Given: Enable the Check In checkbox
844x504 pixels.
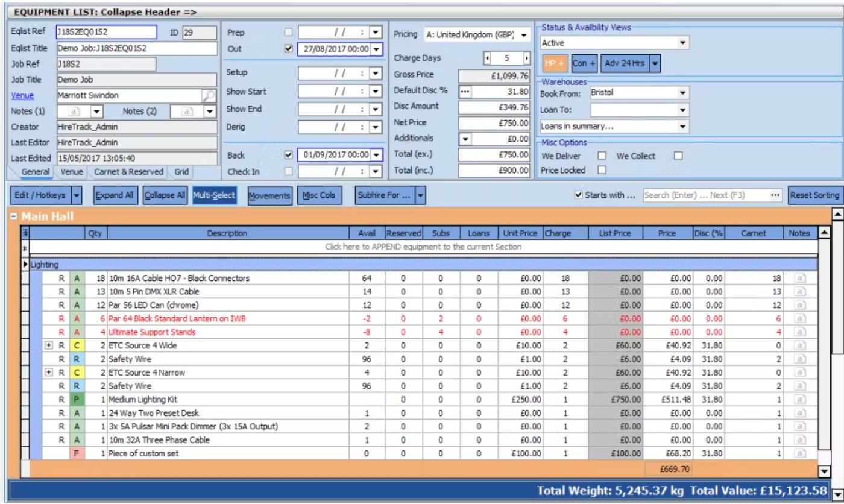Looking at the screenshot, I should click(x=288, y=172).
